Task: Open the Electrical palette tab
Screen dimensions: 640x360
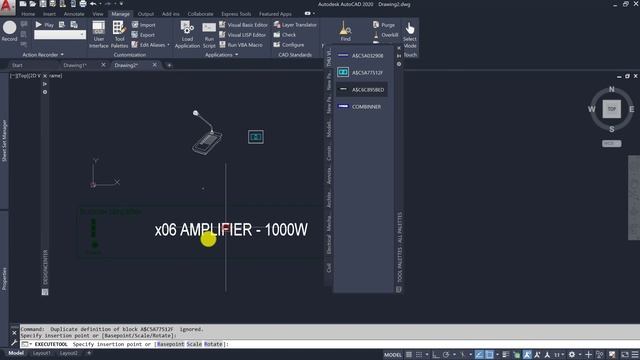Action: (x=329, y=244)
